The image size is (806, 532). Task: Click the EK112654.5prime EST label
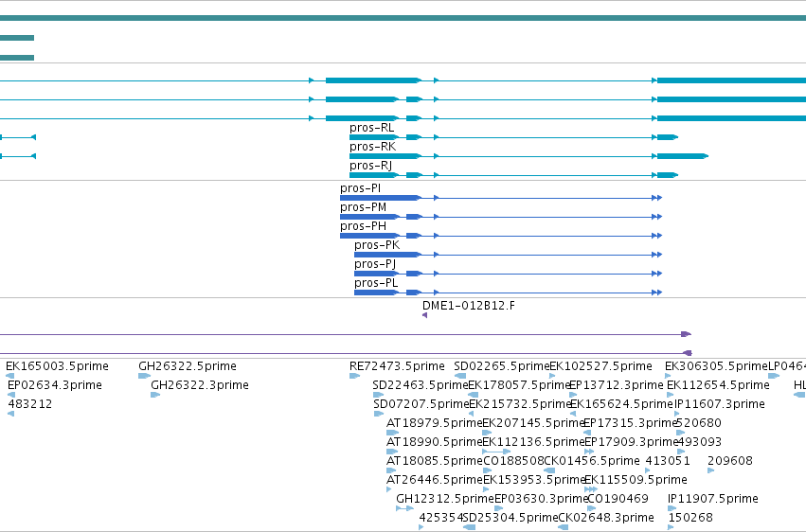coord(718,385)
